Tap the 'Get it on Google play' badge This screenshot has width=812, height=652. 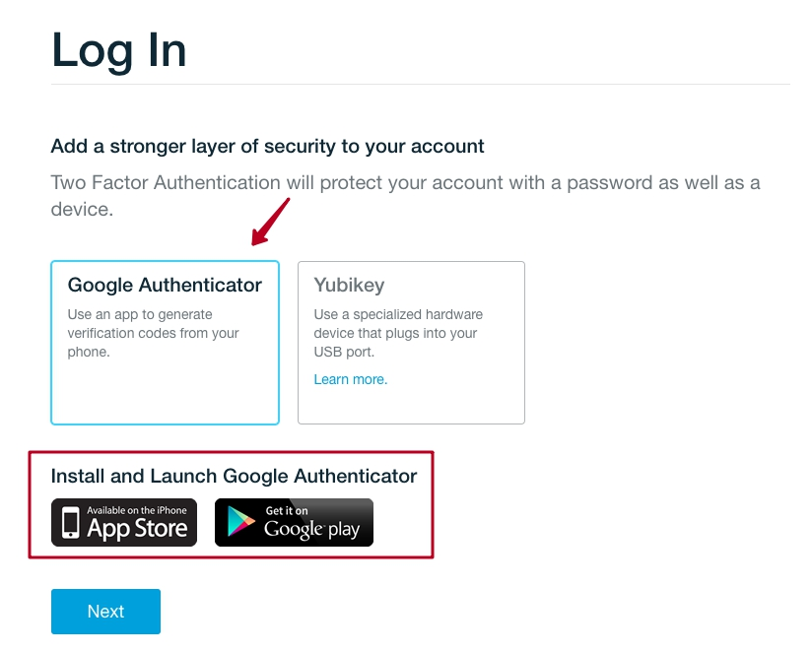click(x=294, y=522)
